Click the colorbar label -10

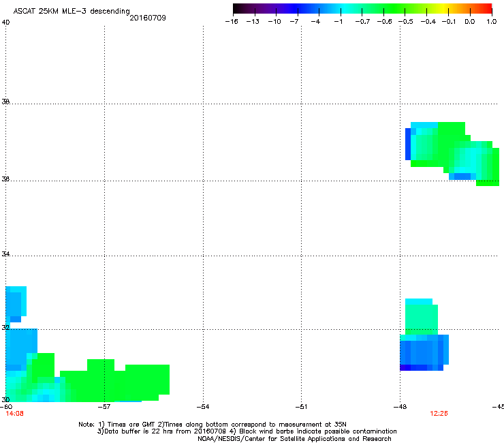pos(274,22)
